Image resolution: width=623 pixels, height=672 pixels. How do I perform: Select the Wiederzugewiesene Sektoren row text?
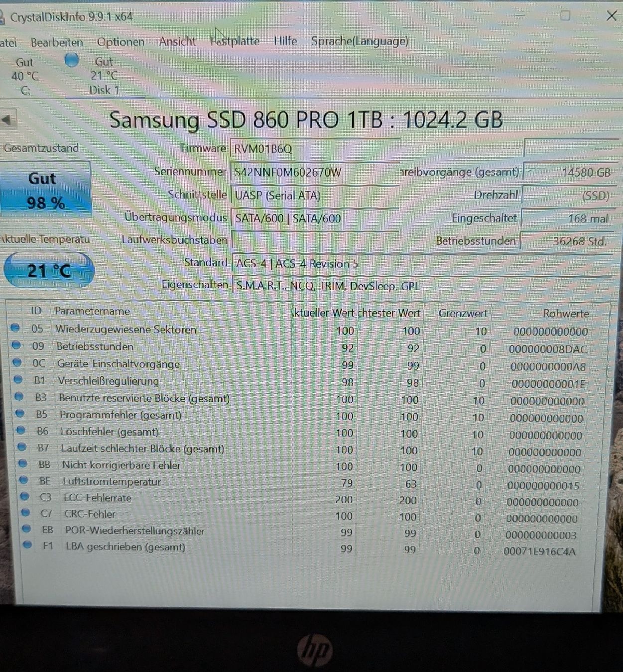pos(125,329)
